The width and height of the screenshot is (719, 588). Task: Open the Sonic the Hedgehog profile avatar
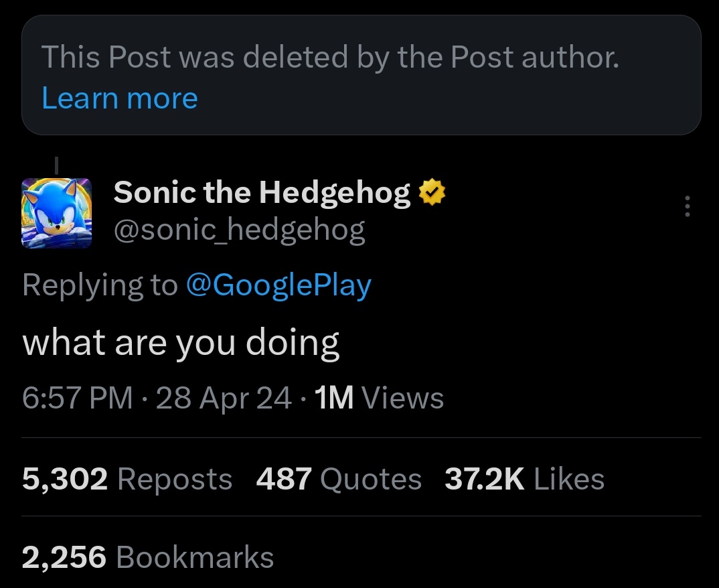pos(57,214)
